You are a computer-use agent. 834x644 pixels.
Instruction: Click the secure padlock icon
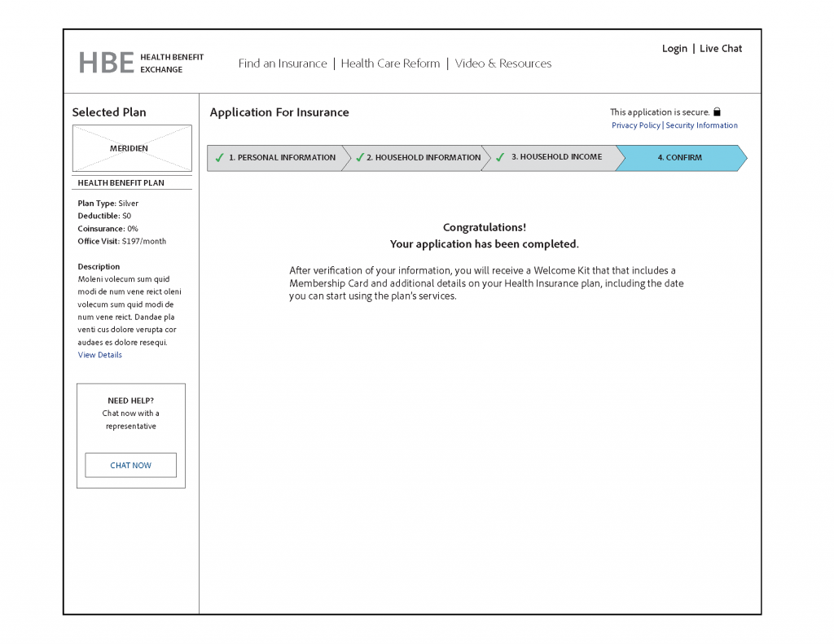coord(717,112)
